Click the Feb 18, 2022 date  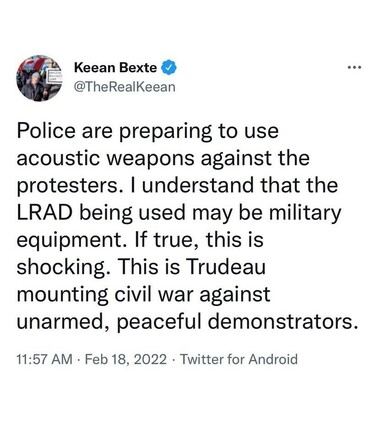click(x=126, y=359)
